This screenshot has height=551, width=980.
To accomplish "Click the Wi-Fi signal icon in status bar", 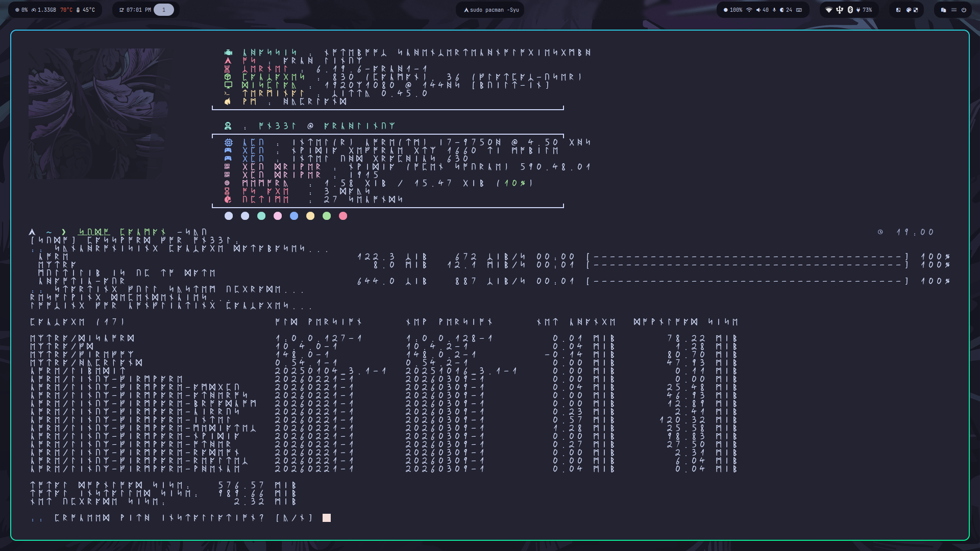I will click(749, 10).
